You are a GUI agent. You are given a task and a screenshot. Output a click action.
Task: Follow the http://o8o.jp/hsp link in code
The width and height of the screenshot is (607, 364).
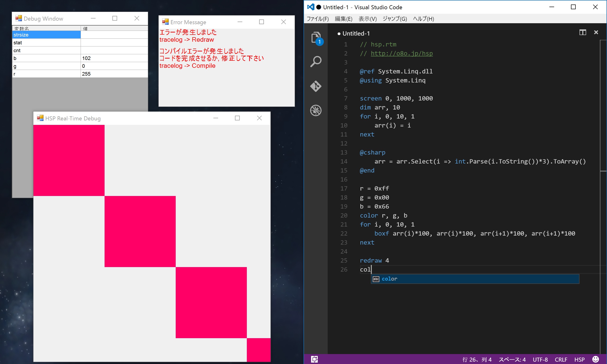pyautogui.click(x=401, y=54)
